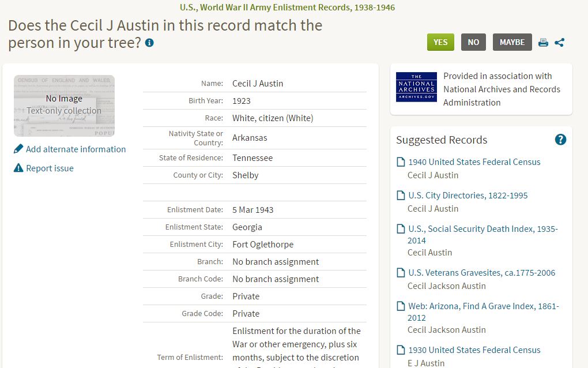Click document icon beside 1940 Federal Census
The width and height of the screenshot is (588, 368).
click(x=401, y=162)
